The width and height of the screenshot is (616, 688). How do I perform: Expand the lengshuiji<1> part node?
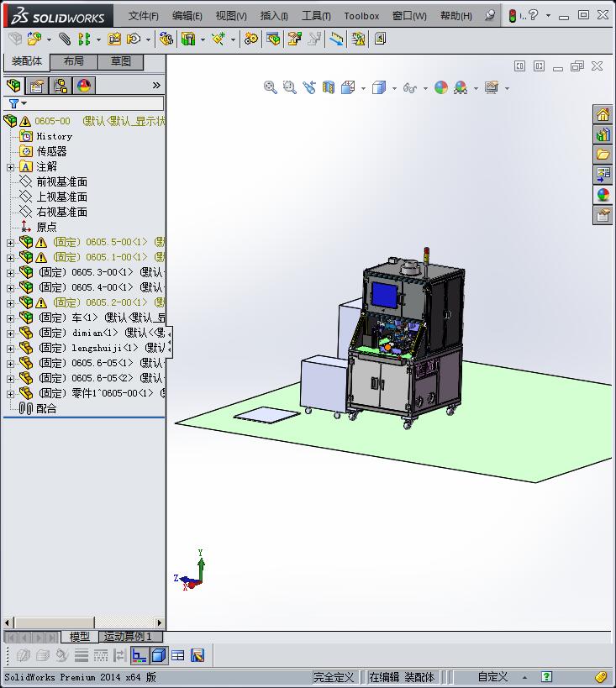click(x=11, y=349)
